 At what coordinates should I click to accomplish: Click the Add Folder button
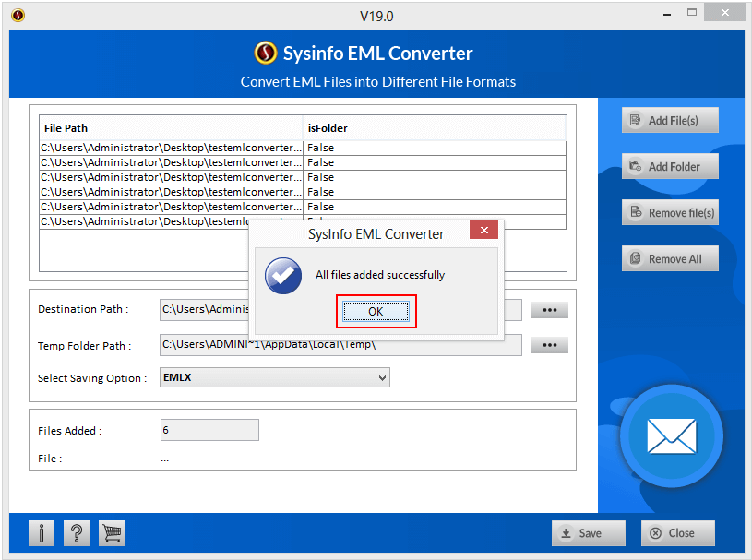(x=670, y=167)
